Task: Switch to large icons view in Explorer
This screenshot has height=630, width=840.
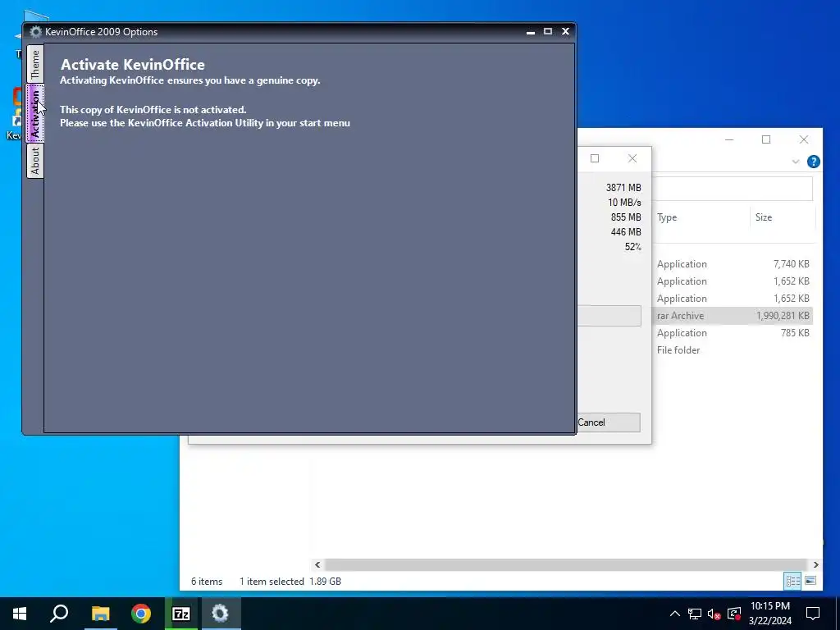Action: (x=810, y=581)
